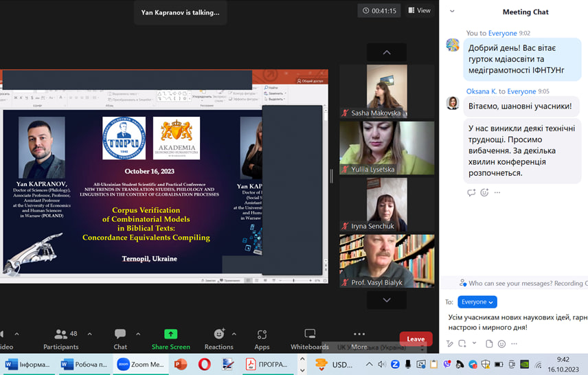Open USD currency widget in taskbar
This screenshot has height=375, width=588.
[334, 365]
